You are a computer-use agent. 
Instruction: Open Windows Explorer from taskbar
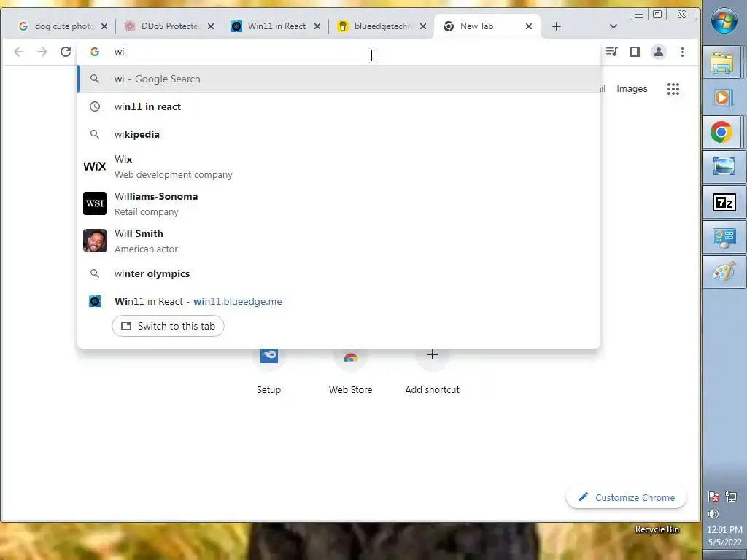pyautogui.click(x=721, y=62)
